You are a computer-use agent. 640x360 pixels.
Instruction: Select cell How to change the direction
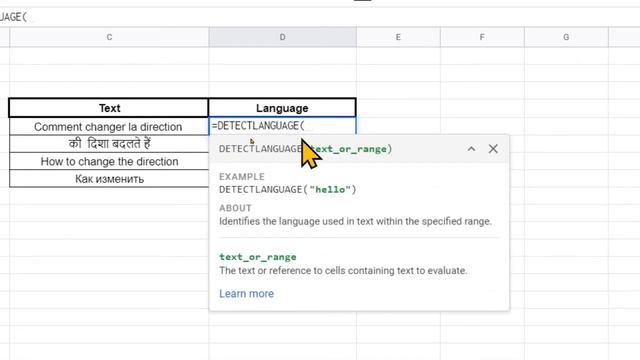[x=109, y=162]
